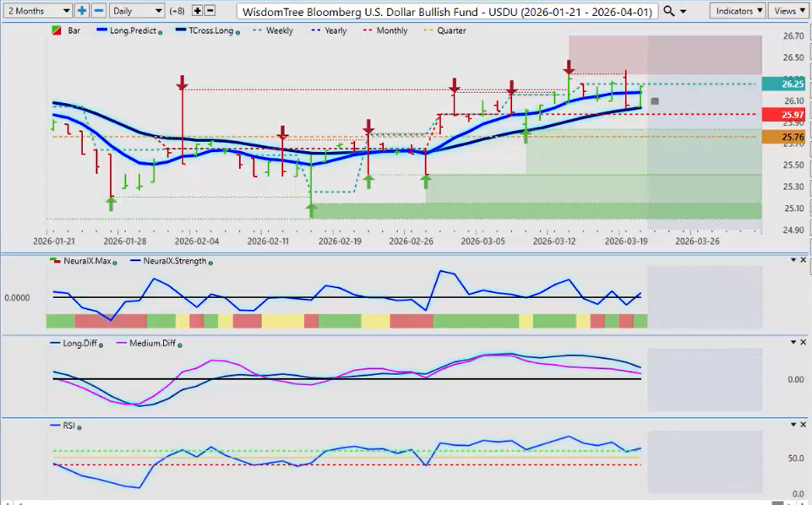Viewport: 812px width, 505px height.
Task: Open the Indicators menu
Action: (x=737, y=11)
